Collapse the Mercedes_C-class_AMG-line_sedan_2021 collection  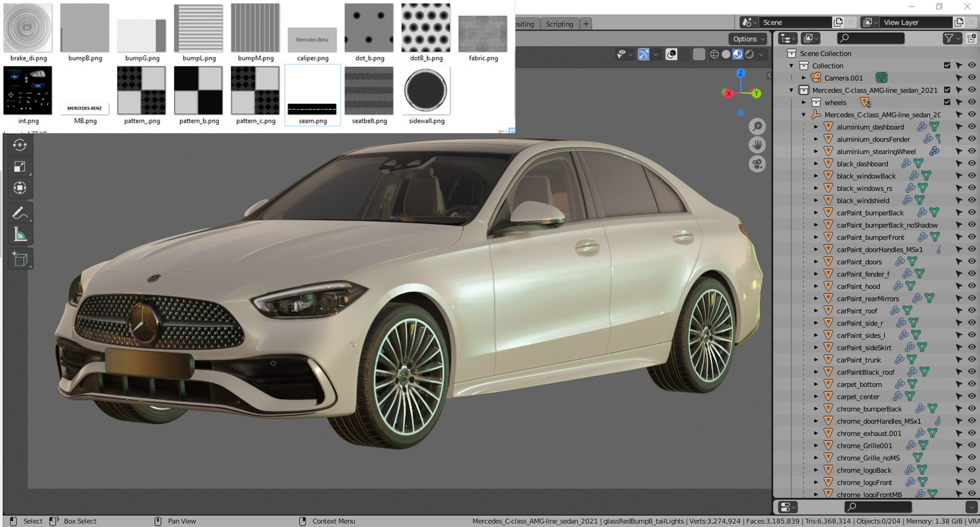[792, 90]
